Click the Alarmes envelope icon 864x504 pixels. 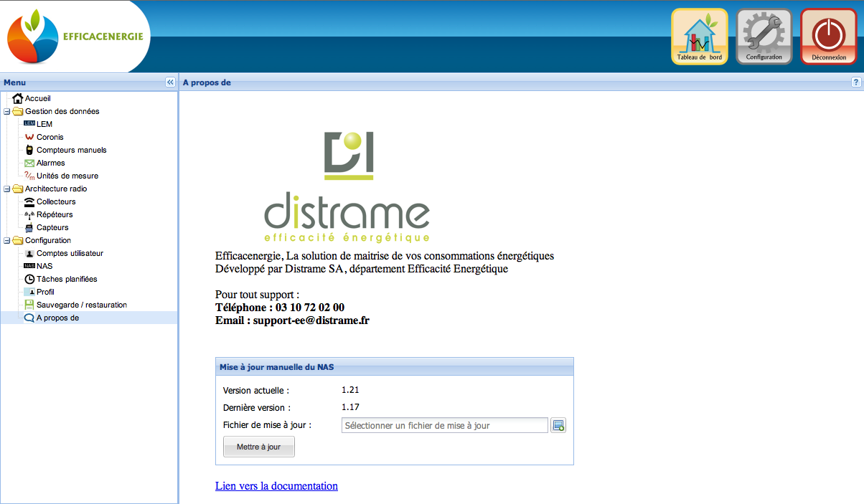tap(29, 163)
